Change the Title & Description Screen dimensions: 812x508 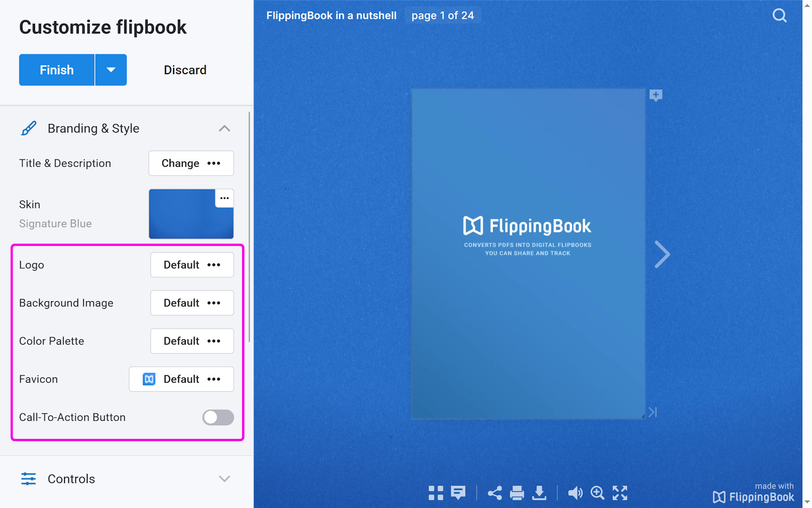click(191, 163)
